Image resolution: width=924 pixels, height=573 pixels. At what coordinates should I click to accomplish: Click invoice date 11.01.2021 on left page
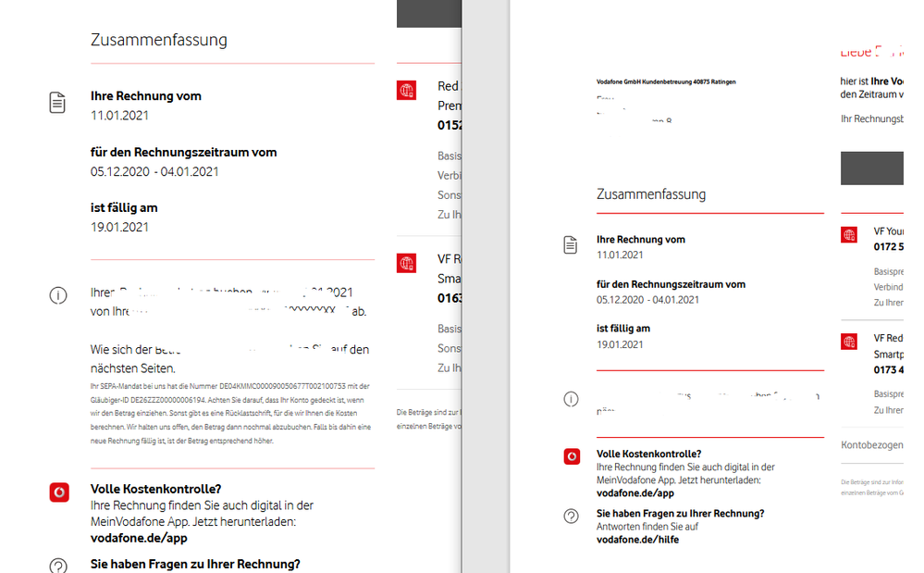tap(119, 116)
